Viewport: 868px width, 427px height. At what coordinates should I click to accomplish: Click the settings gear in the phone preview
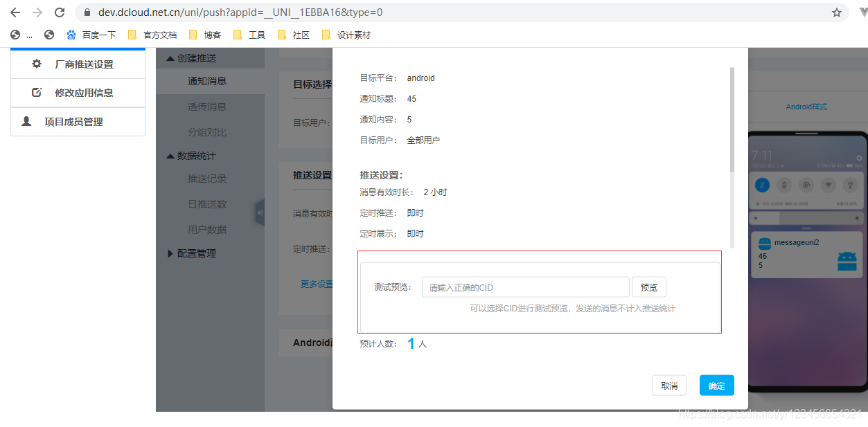point(859,158)
